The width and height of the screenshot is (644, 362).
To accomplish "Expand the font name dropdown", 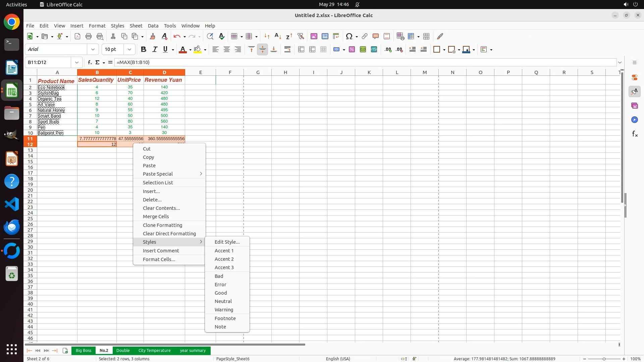I will tap(93, 50).
